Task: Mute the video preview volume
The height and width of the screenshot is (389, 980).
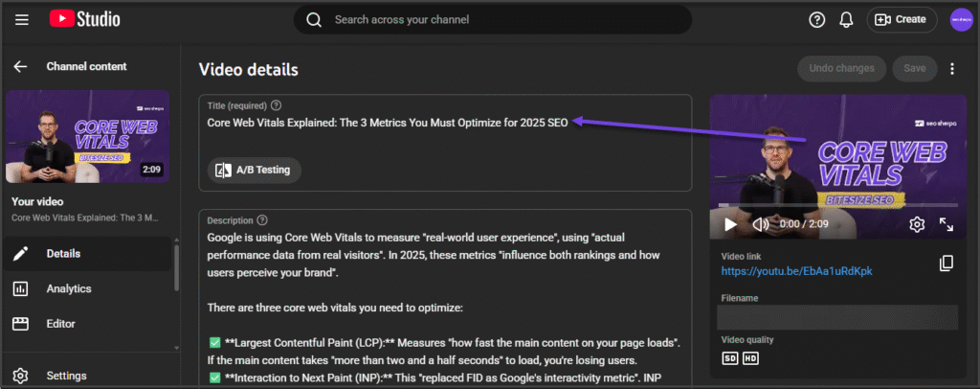Action: 761,224
